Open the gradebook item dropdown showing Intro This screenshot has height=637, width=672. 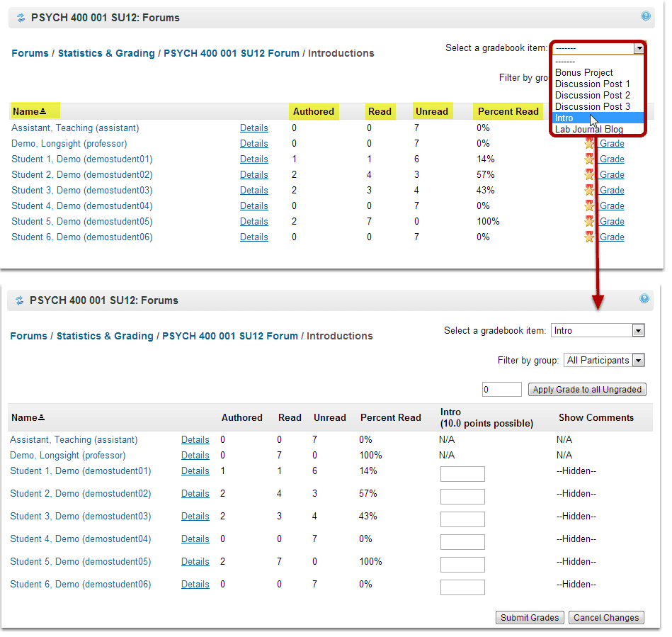(x=598, y=330)
